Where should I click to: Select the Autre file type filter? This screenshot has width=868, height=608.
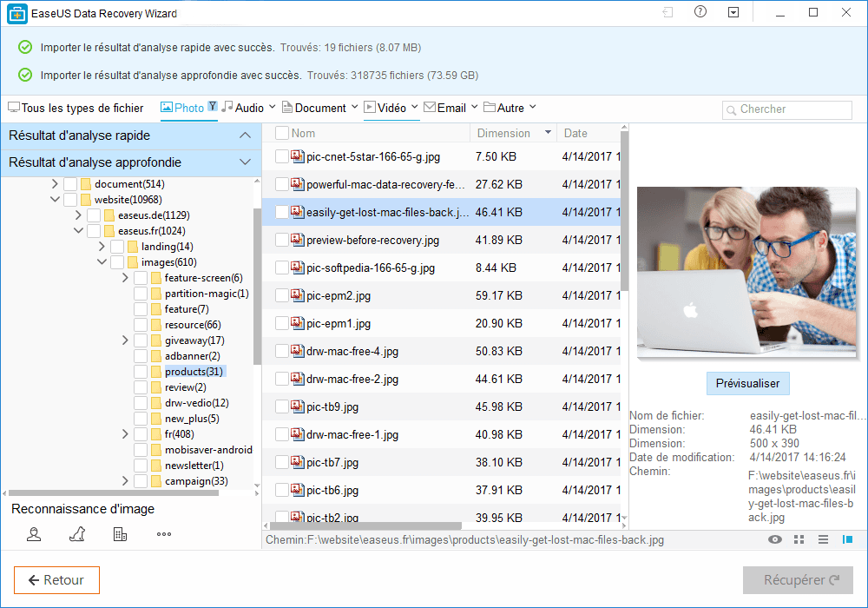coord(503,108)
